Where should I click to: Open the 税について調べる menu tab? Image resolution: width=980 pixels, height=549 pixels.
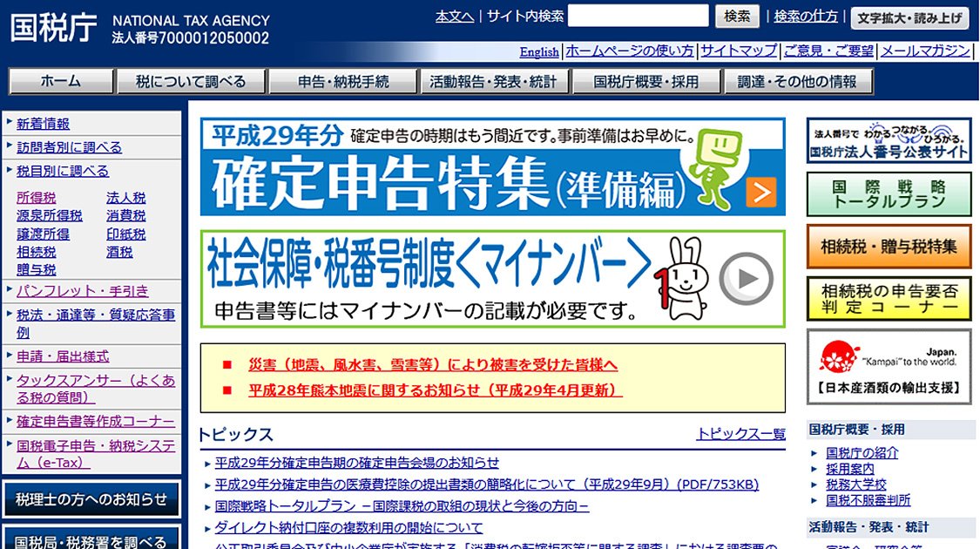pos(191,81)
